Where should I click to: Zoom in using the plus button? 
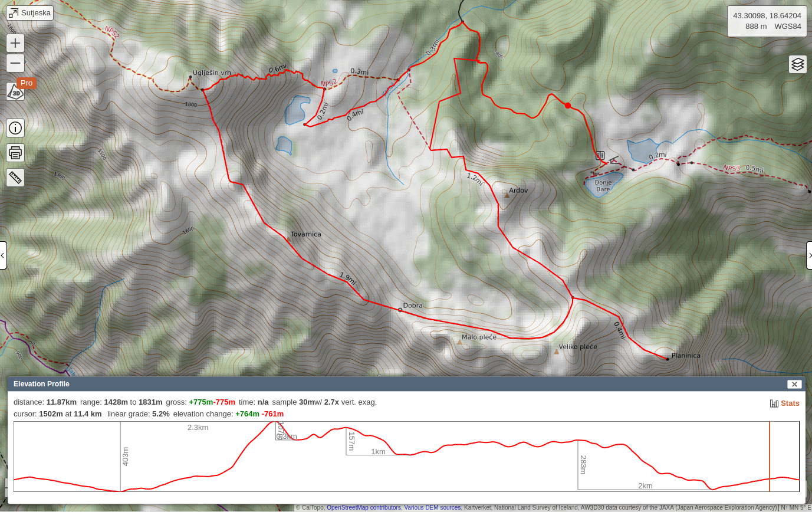point(15,42)
